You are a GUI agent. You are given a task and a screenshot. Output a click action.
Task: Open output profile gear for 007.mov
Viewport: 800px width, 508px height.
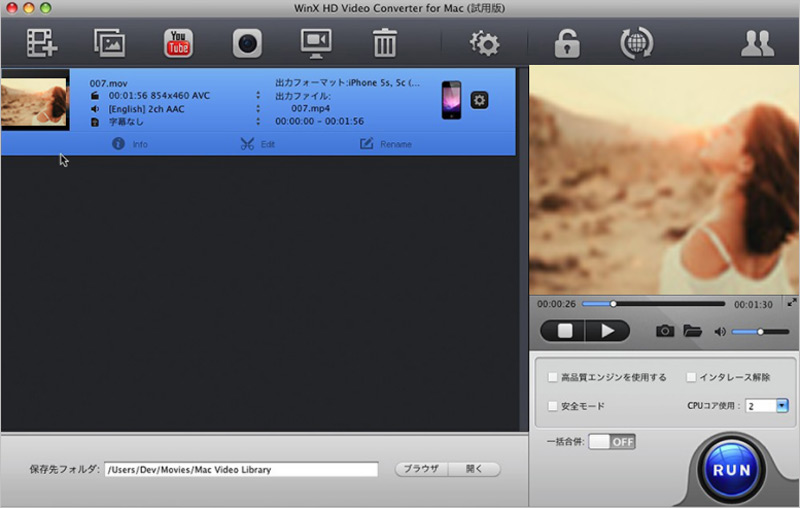click(479, 100)
